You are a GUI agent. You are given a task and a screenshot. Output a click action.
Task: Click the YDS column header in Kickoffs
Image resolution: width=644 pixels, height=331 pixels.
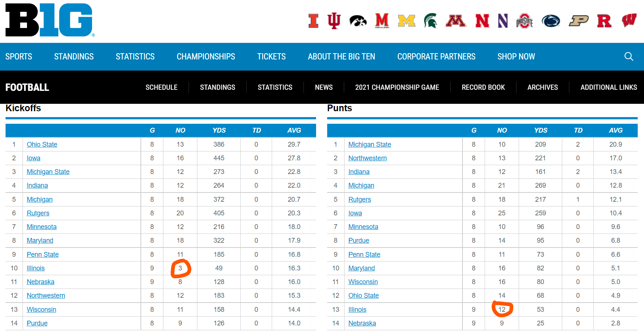(219, 130)
